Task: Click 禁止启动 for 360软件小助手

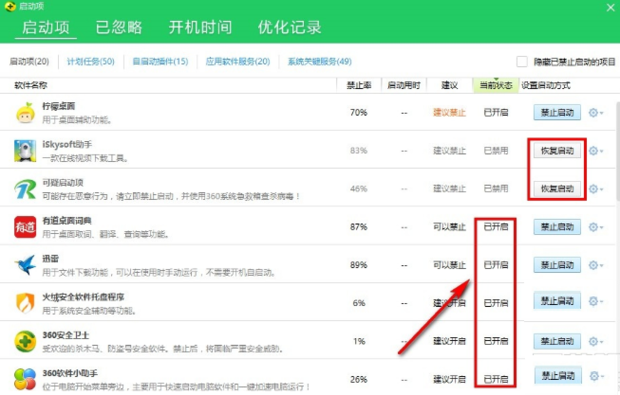Action: click(558, 376)
